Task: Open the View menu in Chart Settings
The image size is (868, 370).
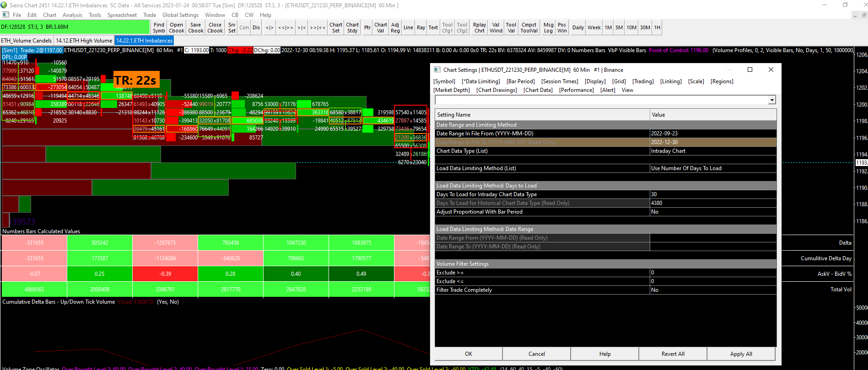Action: click(x=627, y=90)
